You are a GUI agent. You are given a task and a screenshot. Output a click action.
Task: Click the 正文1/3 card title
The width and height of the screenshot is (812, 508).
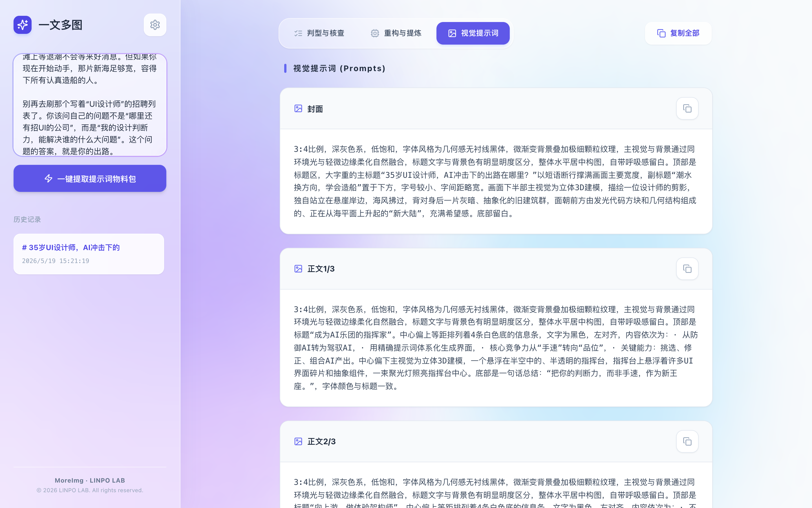point(321,269)
